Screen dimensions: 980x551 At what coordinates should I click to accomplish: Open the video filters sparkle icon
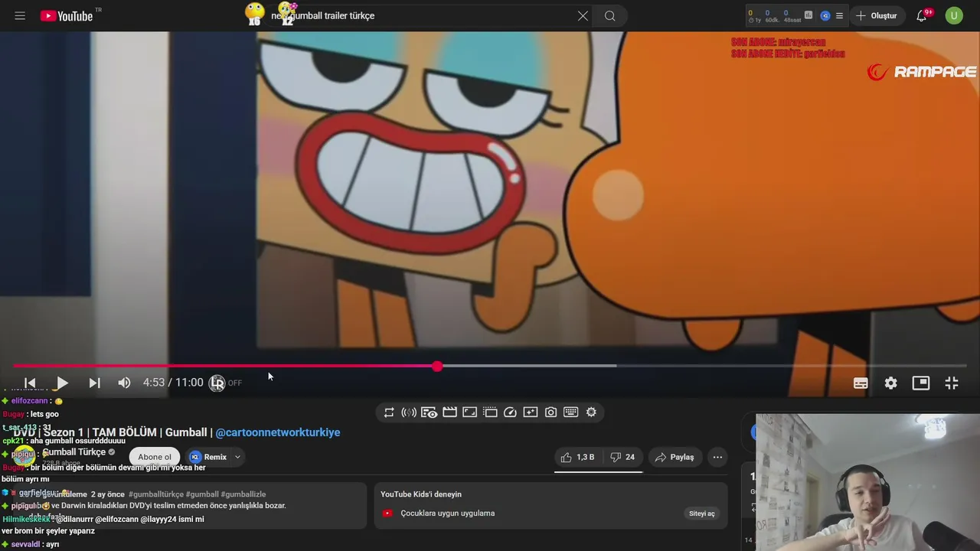530,412
